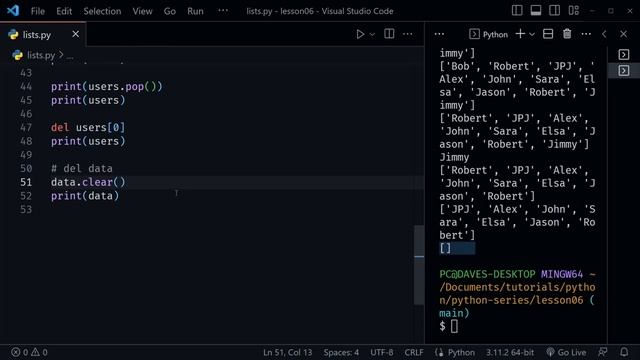This screenshot has width=640, height=360.
Task: Show more menu bar items
Action: [223, 10]
